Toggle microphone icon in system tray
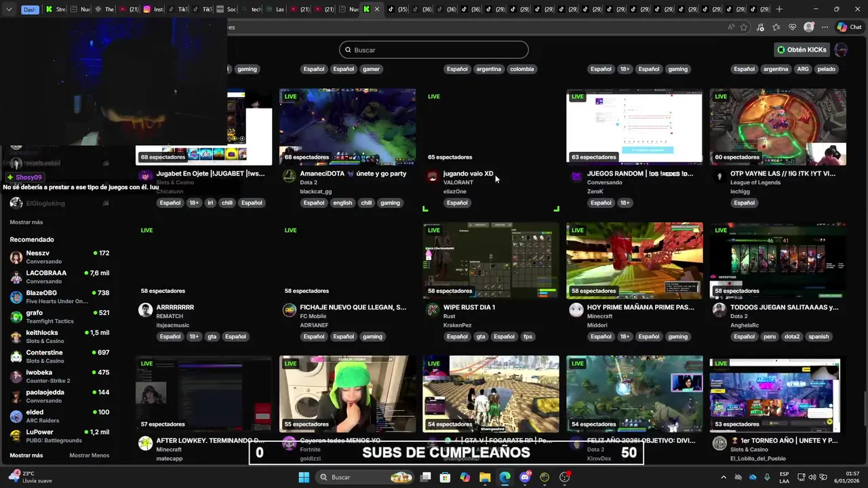The height and width of the screenshot is (488, 868). pos(767,477)
